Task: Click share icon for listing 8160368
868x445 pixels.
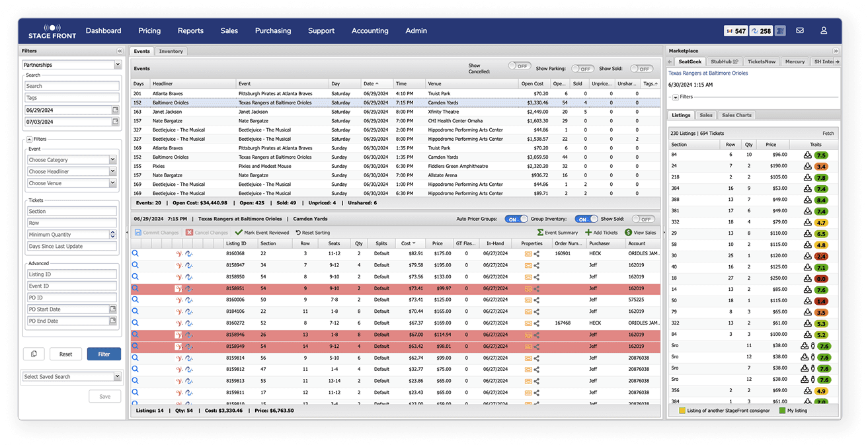Action: pos(536,253)
